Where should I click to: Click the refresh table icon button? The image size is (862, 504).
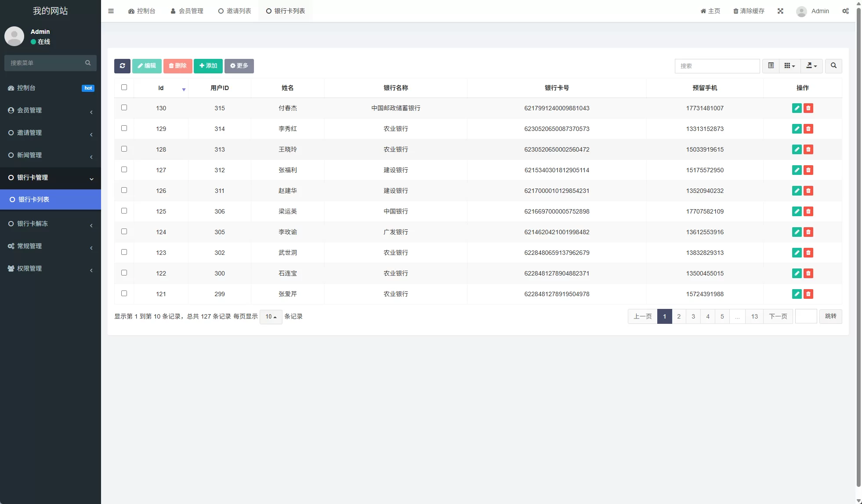pos(122,66)
